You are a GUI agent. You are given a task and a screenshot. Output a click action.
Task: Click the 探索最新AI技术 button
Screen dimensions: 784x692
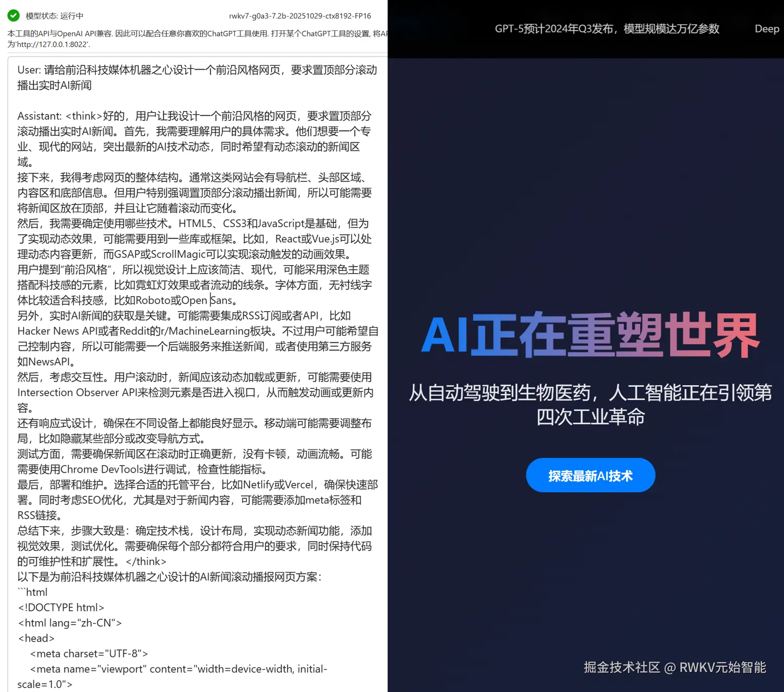(590, 475)
